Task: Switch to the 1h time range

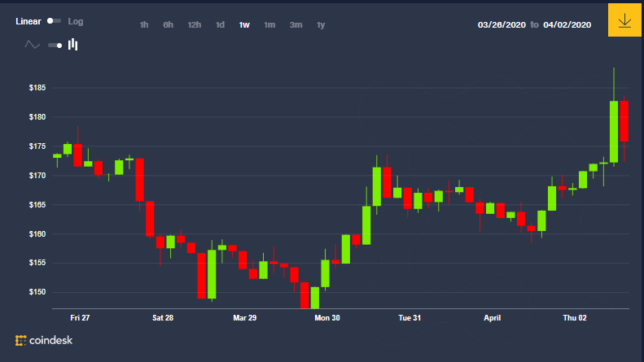Action: [x=144, y=25]
